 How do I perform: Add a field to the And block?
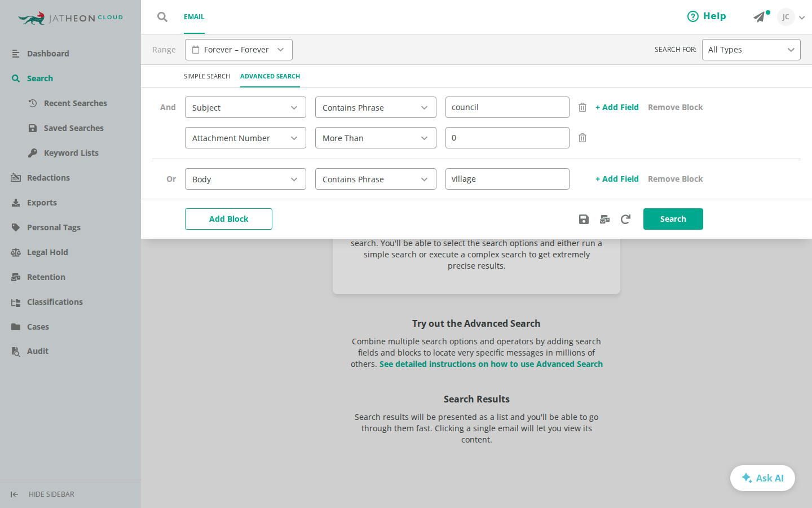pos(617,107)
